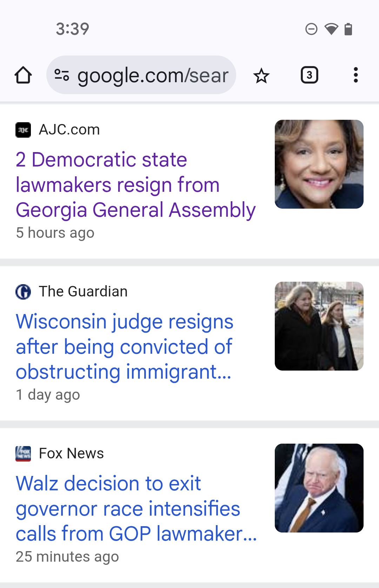Open site information icon in address bar
The width and height of the screenshot is (379, 588).
click(x=62, y=75)
